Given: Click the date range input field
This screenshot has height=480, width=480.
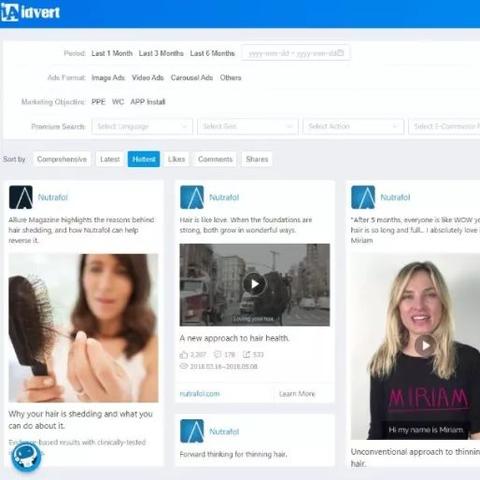Looking at the screenshot, I should click(295, 53).
